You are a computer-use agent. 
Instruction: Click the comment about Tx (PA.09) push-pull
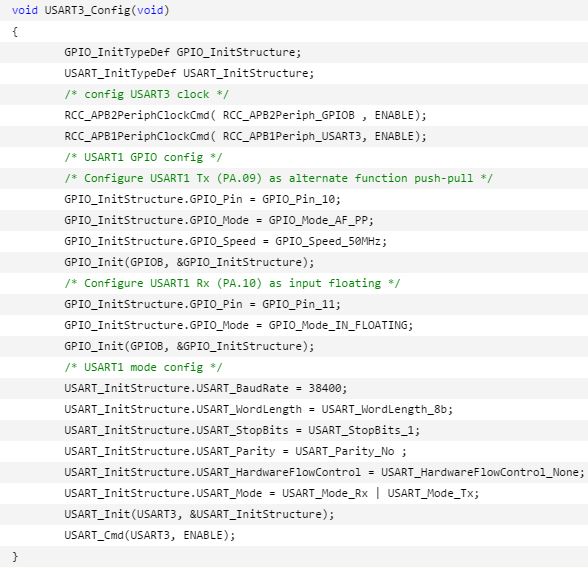278,178
